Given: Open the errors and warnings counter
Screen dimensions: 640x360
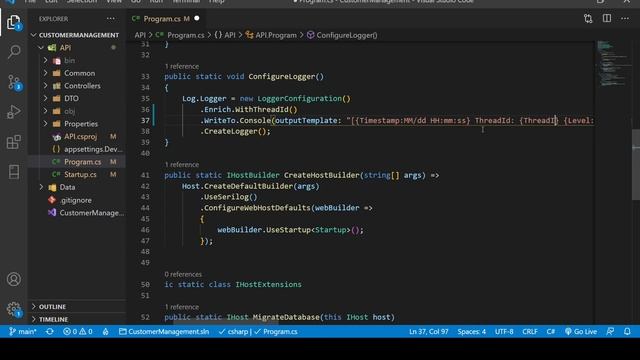Looking at the screenshot, I should click(78, 331).
